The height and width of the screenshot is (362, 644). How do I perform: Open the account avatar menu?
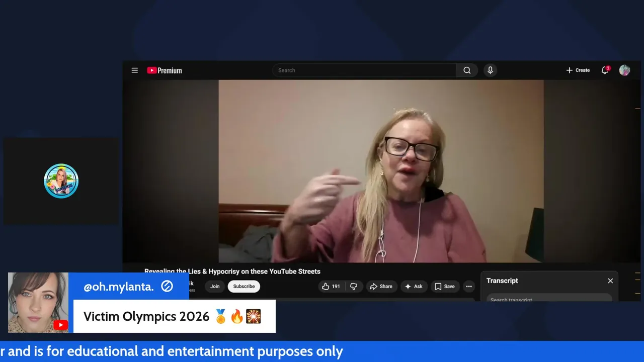tap(624, 70)
